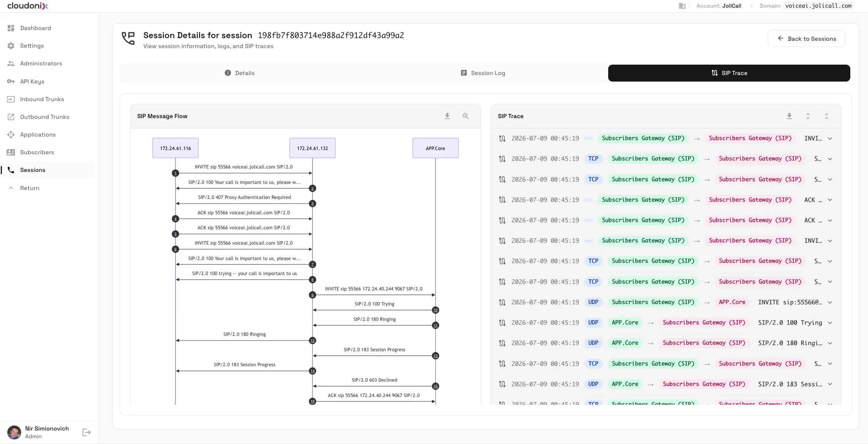Select flow step 9 INVITE marker
Image resolution: width=868 pixels, height=444 pixels.
coord(313,295)
